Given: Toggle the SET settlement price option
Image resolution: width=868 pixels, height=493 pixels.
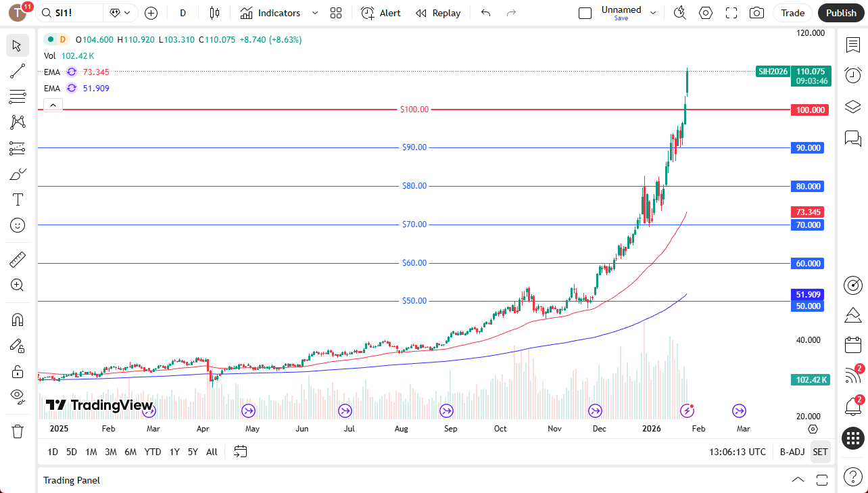Looking at the screenshot, I should pyautogui.click(x=820, y=452).
